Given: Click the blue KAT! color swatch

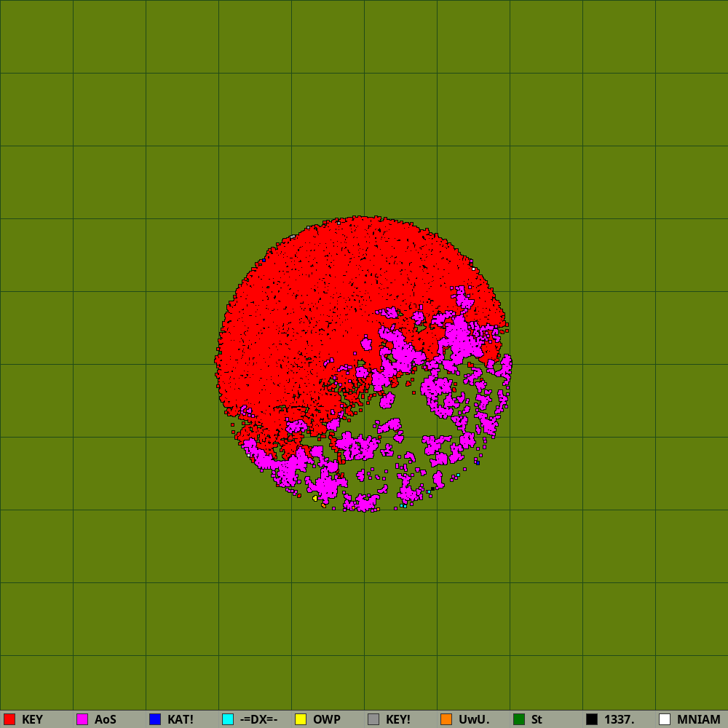Looking at the screenshot, I should point(155,719).
